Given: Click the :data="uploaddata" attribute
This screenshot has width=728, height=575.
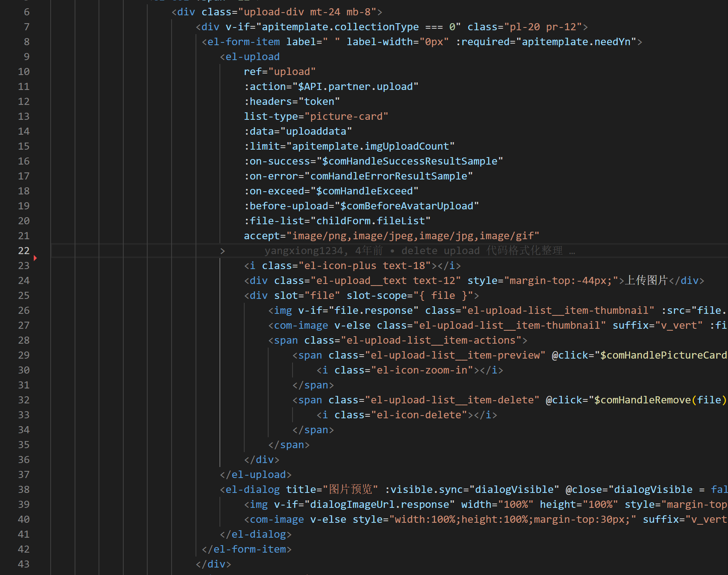Looking at the screenshot, I should [x=298, y=131].
